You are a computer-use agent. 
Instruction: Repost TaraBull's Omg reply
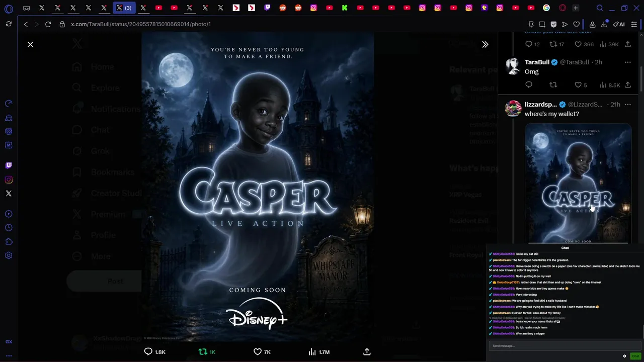click(x=553, y=85)
